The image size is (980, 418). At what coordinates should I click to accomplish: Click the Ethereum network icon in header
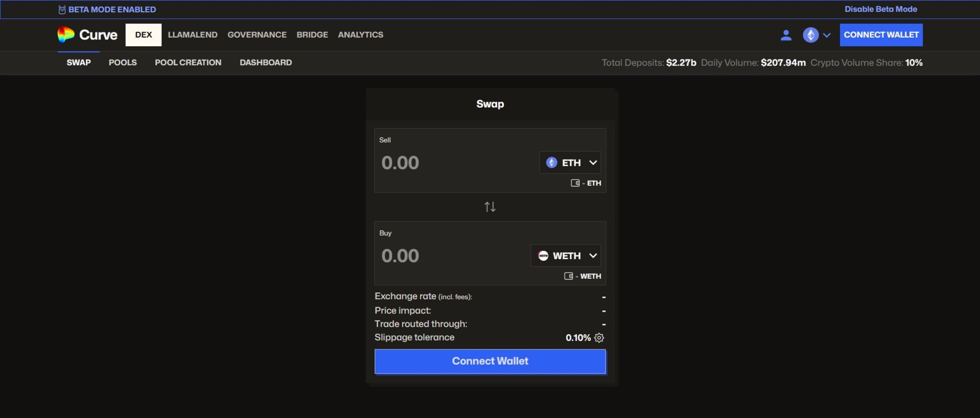811,35
